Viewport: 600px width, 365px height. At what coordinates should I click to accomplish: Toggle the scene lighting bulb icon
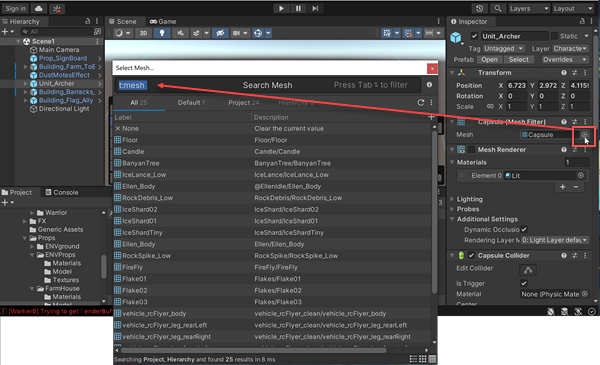162,33
